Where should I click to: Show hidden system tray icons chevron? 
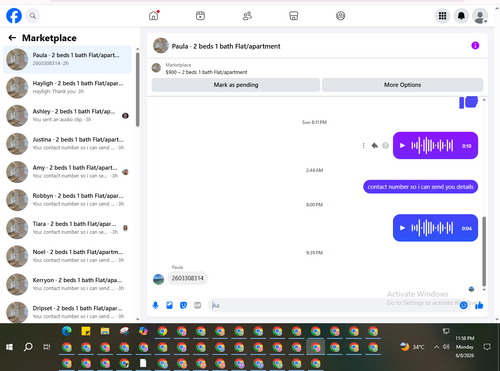(x=436, y=347)
